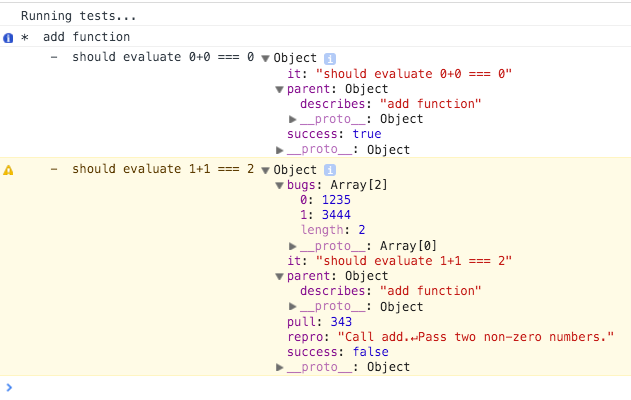
Task: Select the "should evaluate 1+1 === 2" warning message
Action: tap(162, 170)
